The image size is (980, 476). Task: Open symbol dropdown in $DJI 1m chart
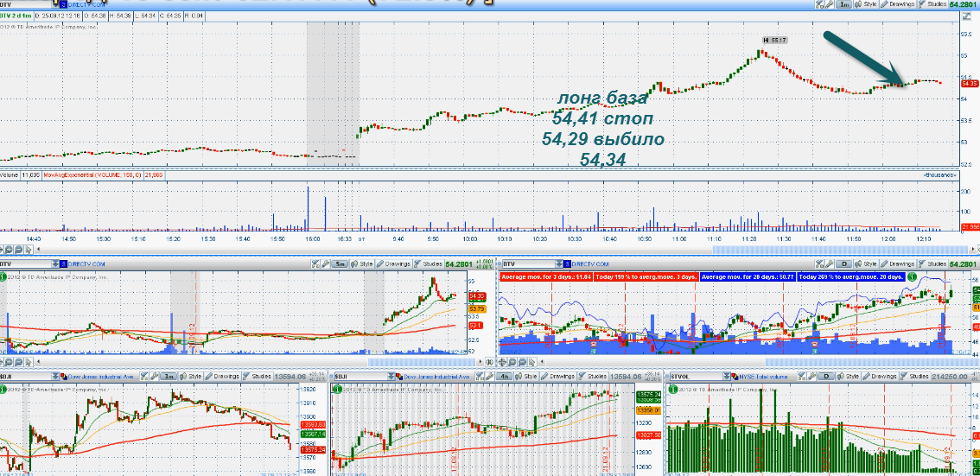coord(55,376)
